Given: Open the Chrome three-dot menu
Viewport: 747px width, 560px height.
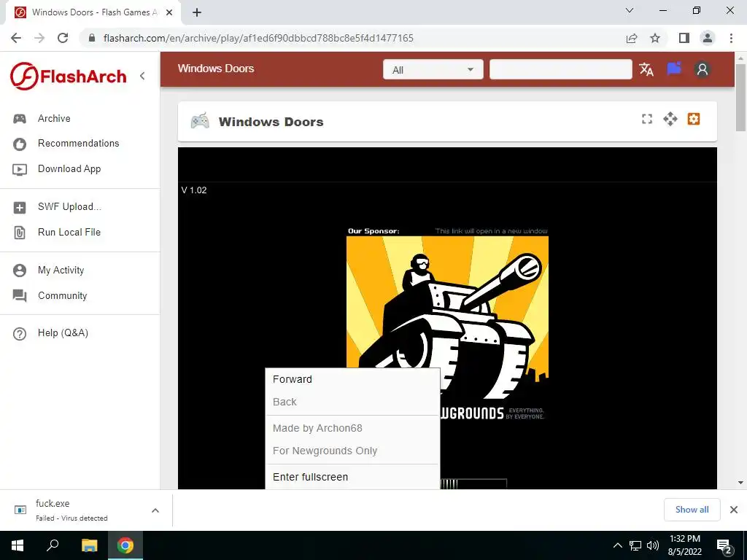Looking at the screenshot, I should pyautogui.click(x=731, y=38).
